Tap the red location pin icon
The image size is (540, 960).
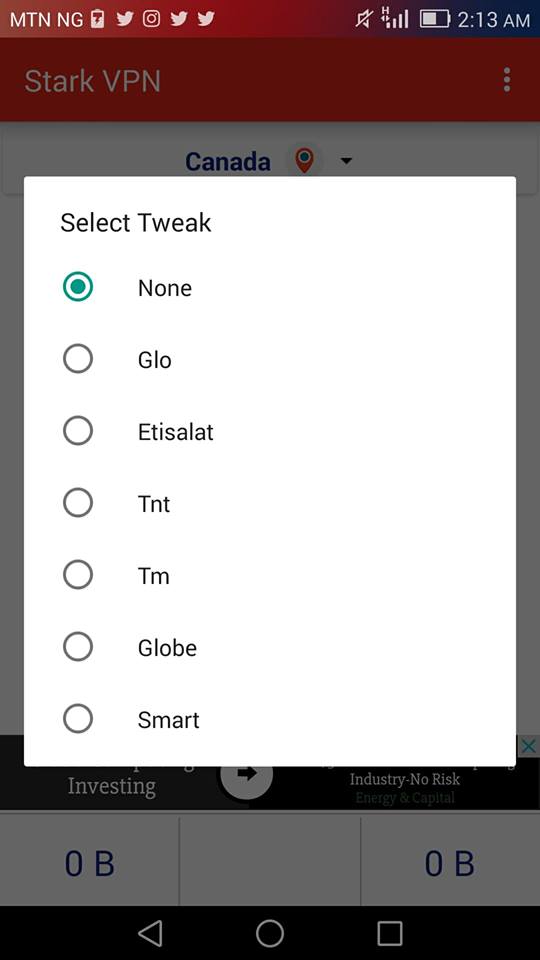304,160
